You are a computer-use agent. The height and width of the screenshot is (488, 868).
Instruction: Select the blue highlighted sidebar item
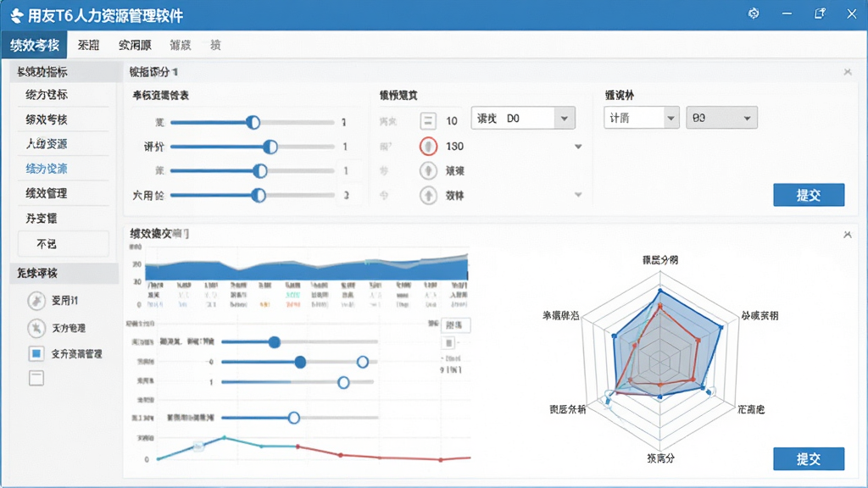47,169
